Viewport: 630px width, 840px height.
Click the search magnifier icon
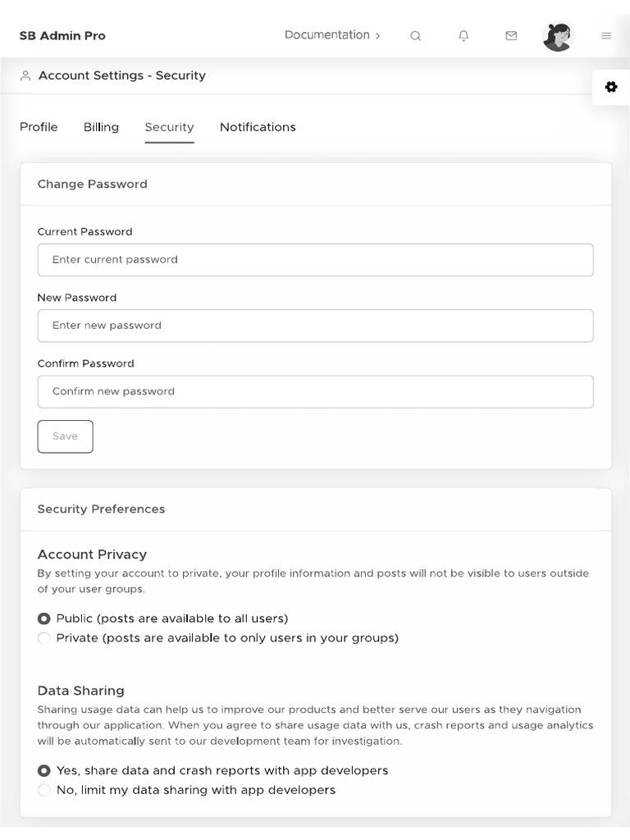click(x=416, y=36)
